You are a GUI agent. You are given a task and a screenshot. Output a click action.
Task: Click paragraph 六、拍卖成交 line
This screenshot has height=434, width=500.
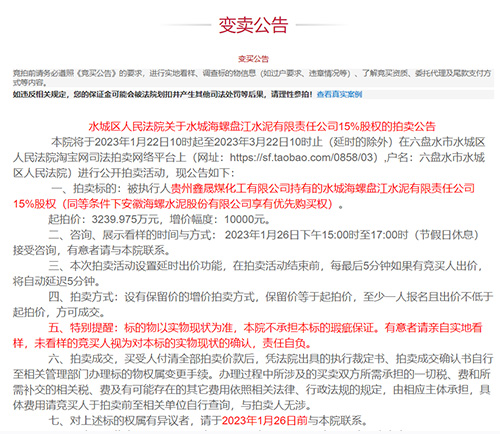(271, 359)
